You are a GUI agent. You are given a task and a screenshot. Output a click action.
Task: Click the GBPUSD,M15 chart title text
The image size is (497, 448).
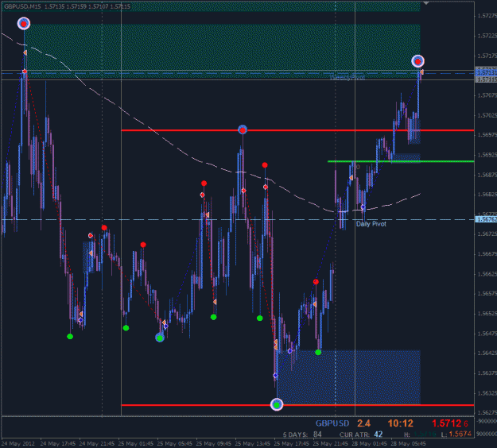click(22, 6)
